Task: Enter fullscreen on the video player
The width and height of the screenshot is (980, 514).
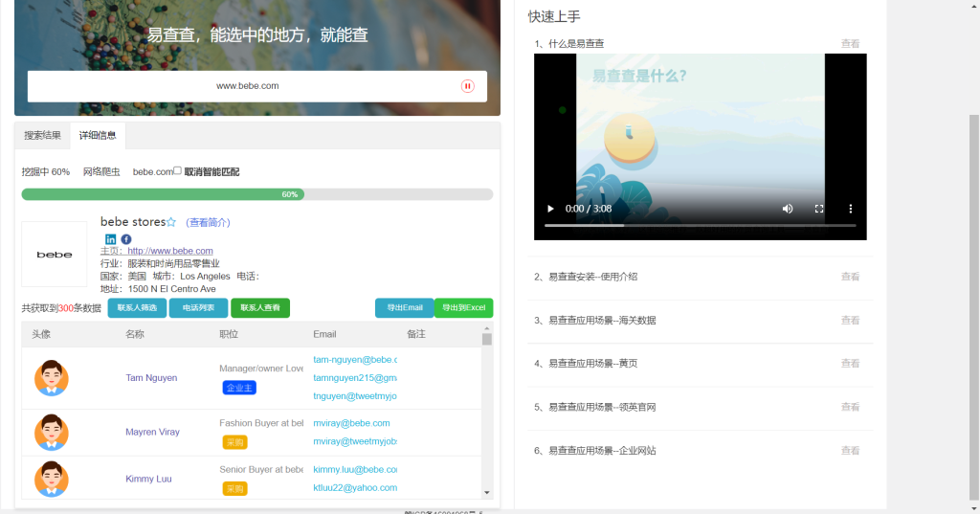Action: click(x=819, y=209)
